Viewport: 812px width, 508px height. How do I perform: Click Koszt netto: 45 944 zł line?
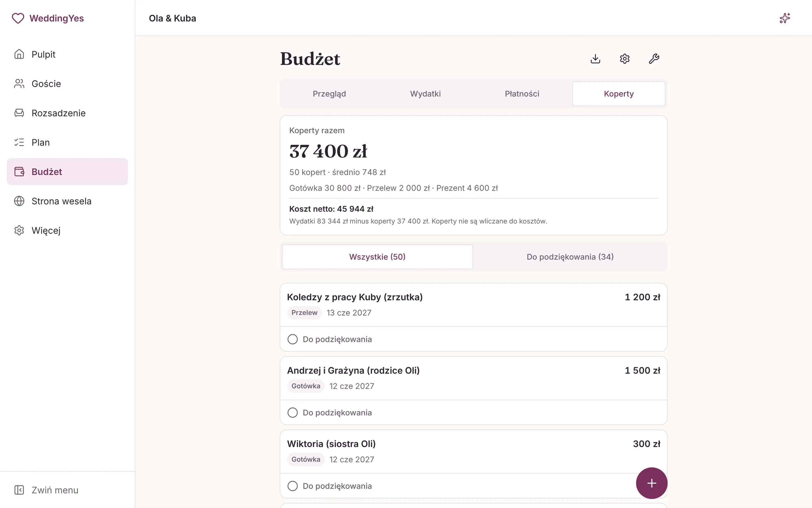pyautogui.click(x=331, y=209)
